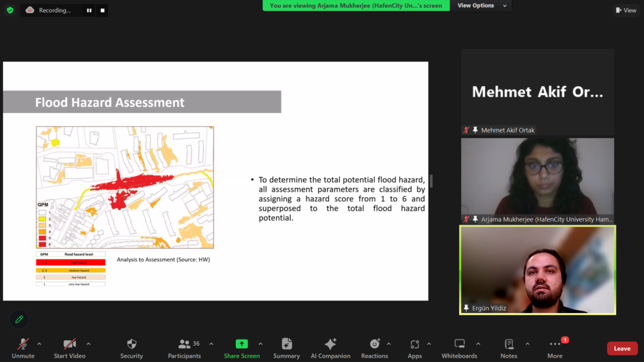Click the green annotation pencil icon
The height and width of the screenshot is (362, 644).
tap(19, 319)
